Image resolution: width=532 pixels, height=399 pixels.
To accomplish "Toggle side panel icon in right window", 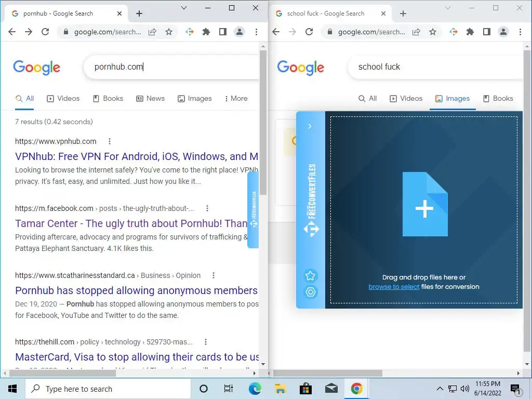I will point(486,32).
